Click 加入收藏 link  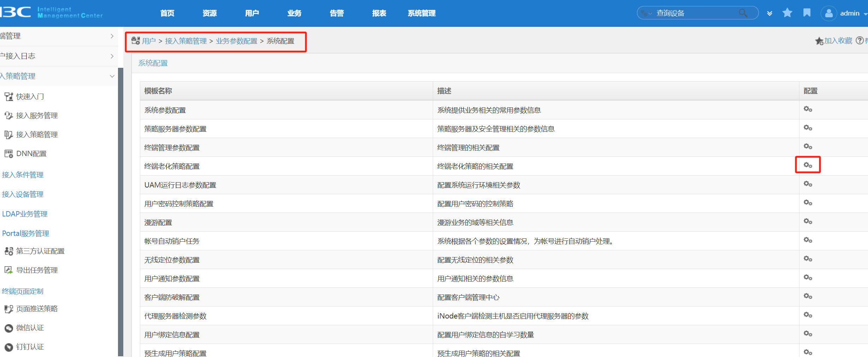pos(838,41)
